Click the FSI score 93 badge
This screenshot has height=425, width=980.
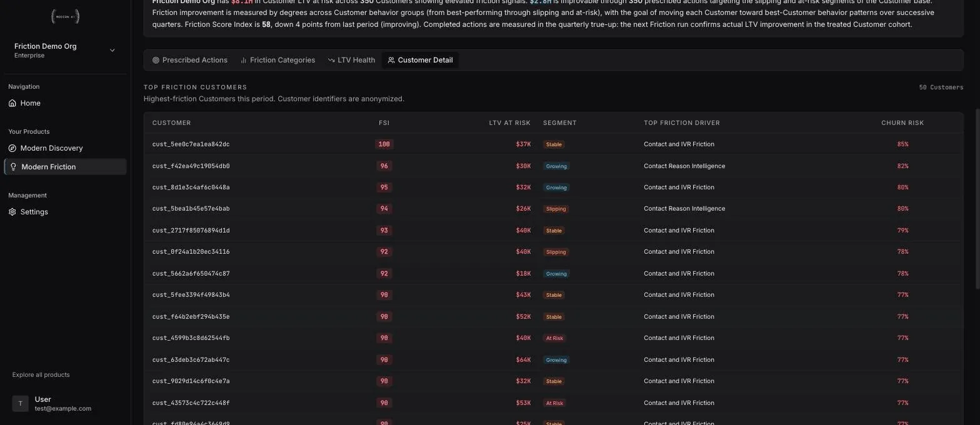384,231
